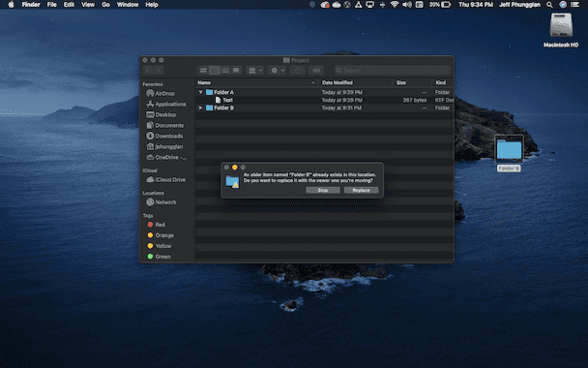The width and height of the screenshot is (588, 368).
Task: Open the View menu
Action: point(88,5)
